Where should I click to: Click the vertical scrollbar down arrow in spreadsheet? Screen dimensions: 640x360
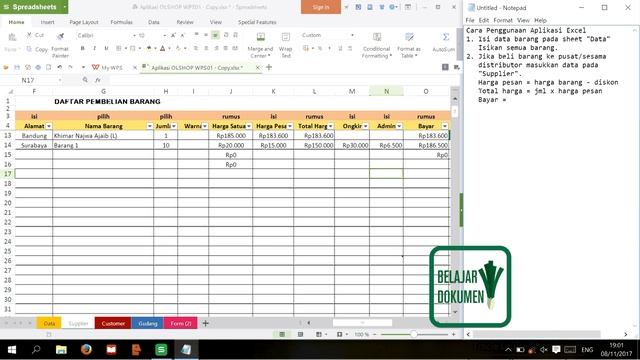click(x=455, y=312)
